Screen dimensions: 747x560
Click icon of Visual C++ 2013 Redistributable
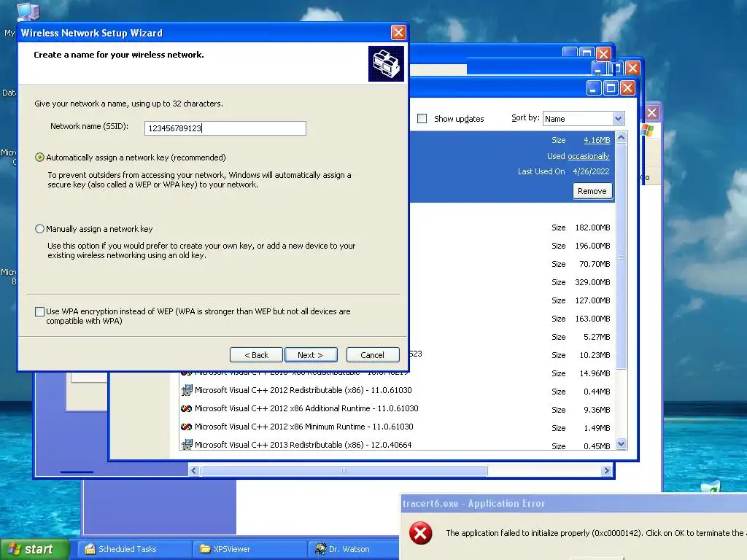186,445
